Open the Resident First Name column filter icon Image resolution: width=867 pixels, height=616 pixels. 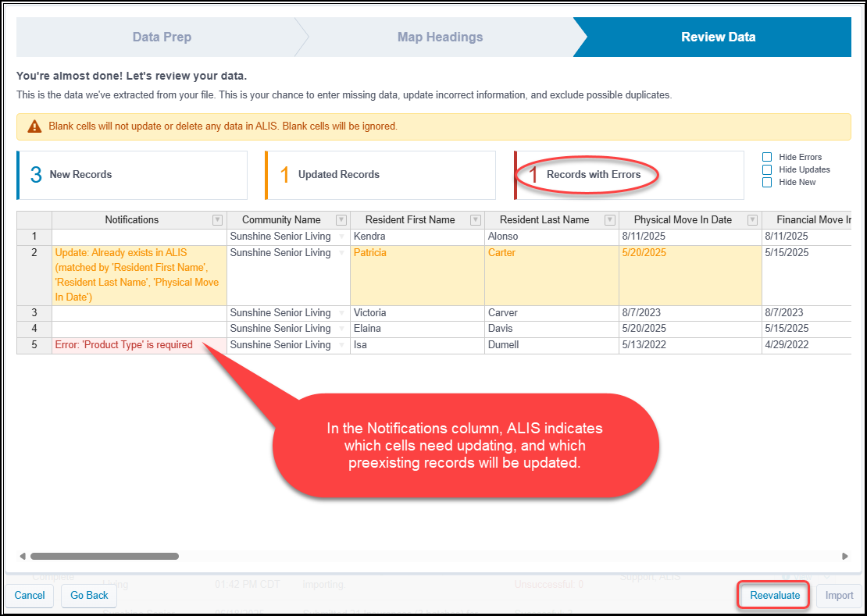click(476, 219)
